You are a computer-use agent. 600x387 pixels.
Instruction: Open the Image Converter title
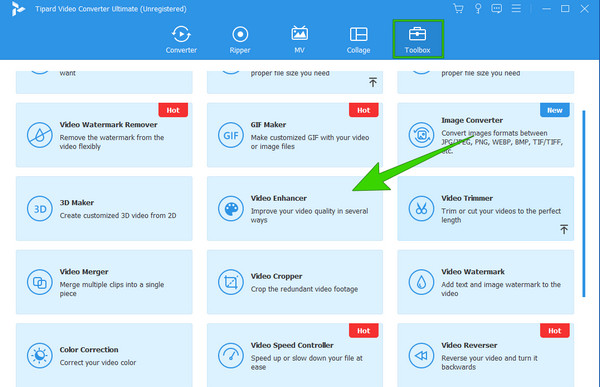pyautogui.click(x=472, y=120)
